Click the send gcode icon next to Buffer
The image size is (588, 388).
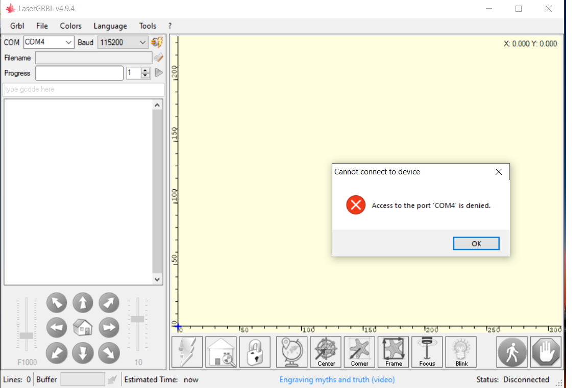pyautogui.click(x=112, y=379)
